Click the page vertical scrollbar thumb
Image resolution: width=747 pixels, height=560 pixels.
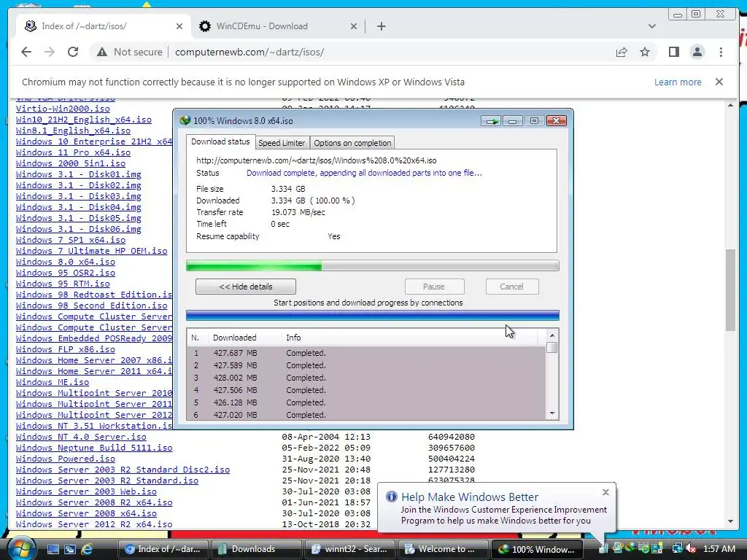(x=731, y=289)
